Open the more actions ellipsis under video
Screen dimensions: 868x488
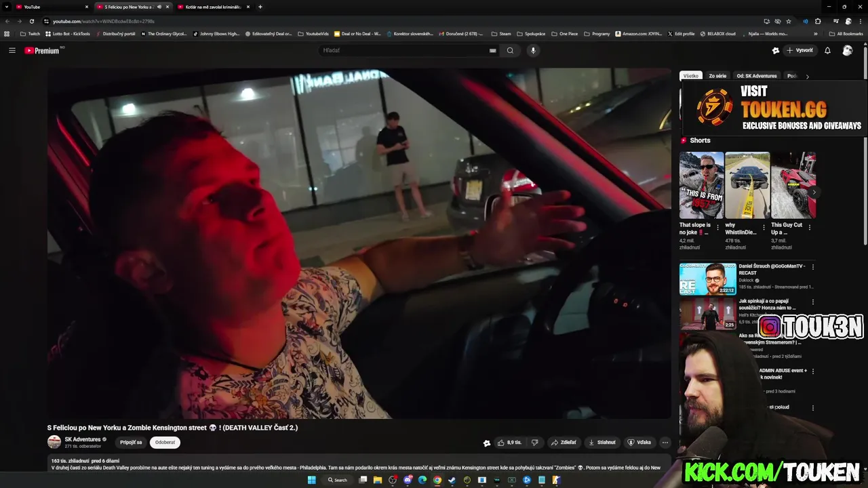pos(665,443)
